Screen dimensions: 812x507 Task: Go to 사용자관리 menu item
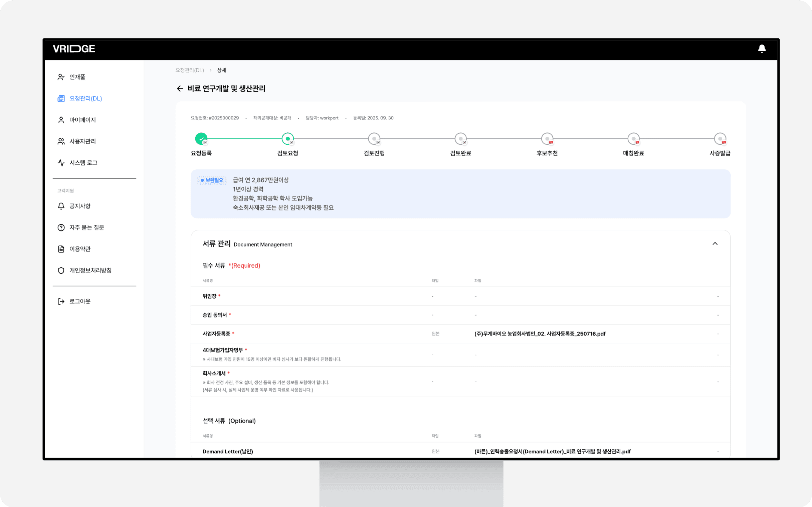coord(82,141)
